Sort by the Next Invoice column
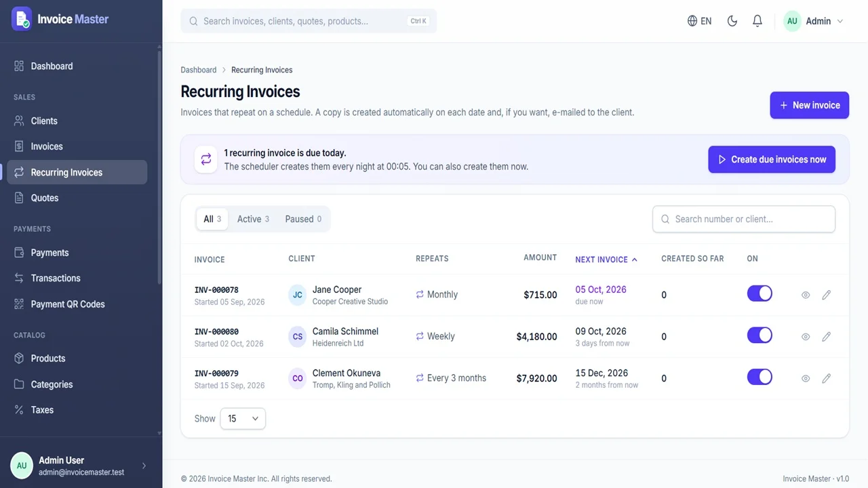This screenshot has height=488, width=868. point(606,260)
